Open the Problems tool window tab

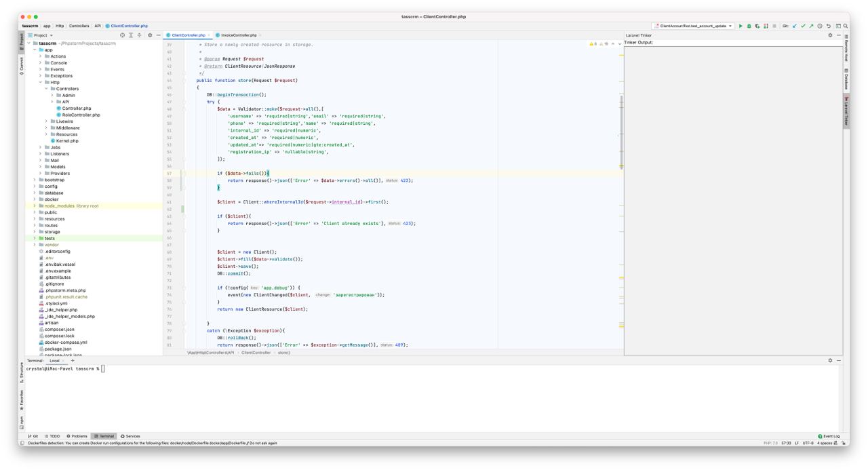click(77, 436)
